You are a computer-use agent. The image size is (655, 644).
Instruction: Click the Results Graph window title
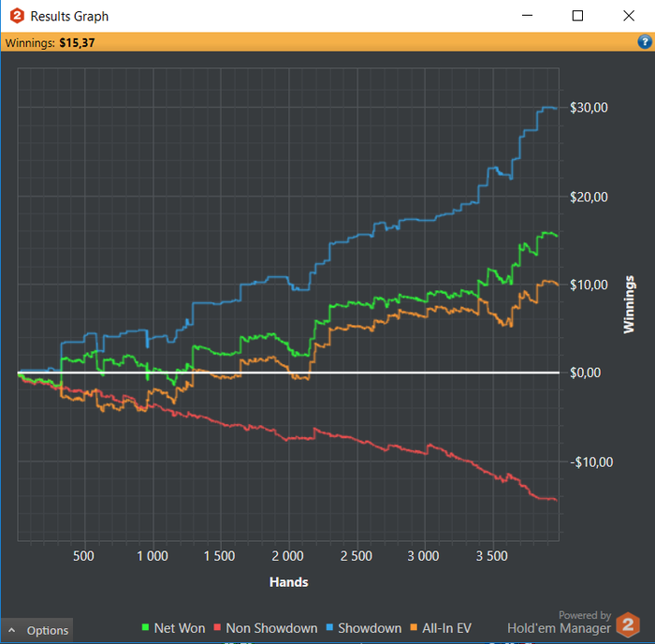[69, 16]
